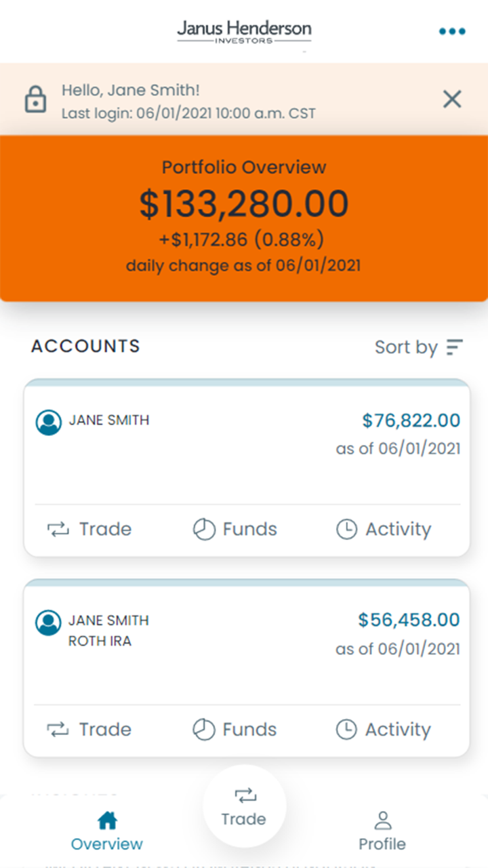View Funds for the Roth IRA account
The height and width of the screenshot is (868, 488).
(x=235, y=730)
